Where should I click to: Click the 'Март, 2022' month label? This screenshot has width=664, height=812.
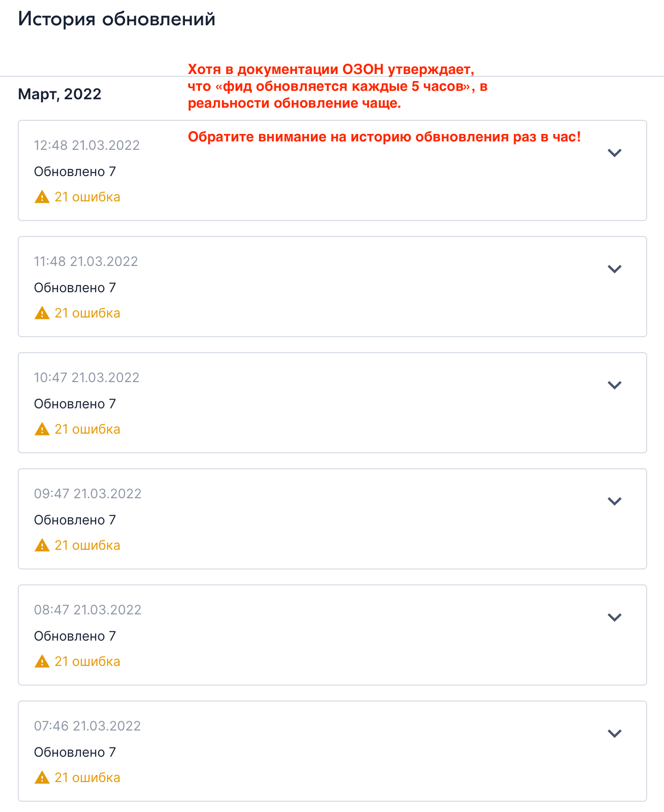tap(59, 94)
